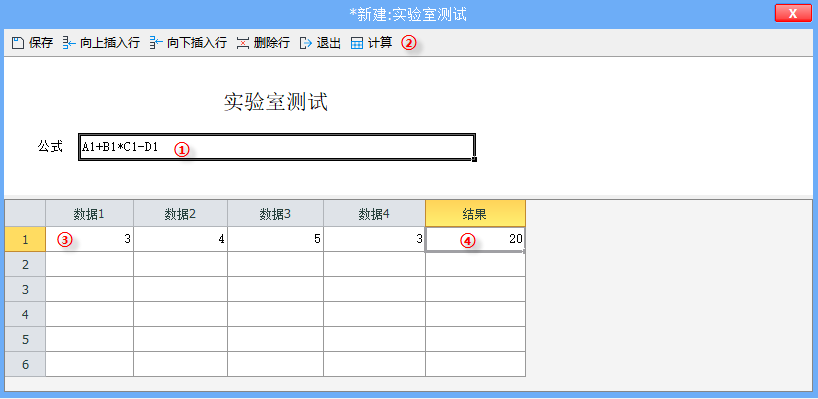Select the 数据2 column header
Screen dimensions: 818x399
(181, 213)
